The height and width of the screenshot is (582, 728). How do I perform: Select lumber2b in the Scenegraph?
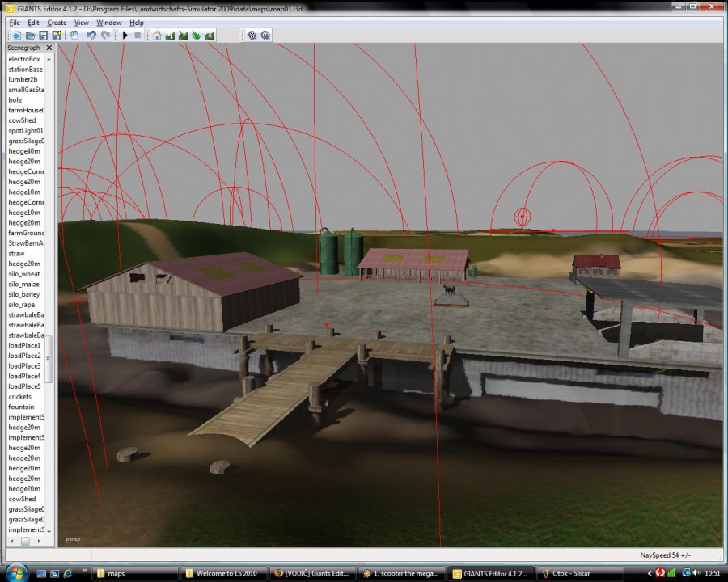pos(23,79)
